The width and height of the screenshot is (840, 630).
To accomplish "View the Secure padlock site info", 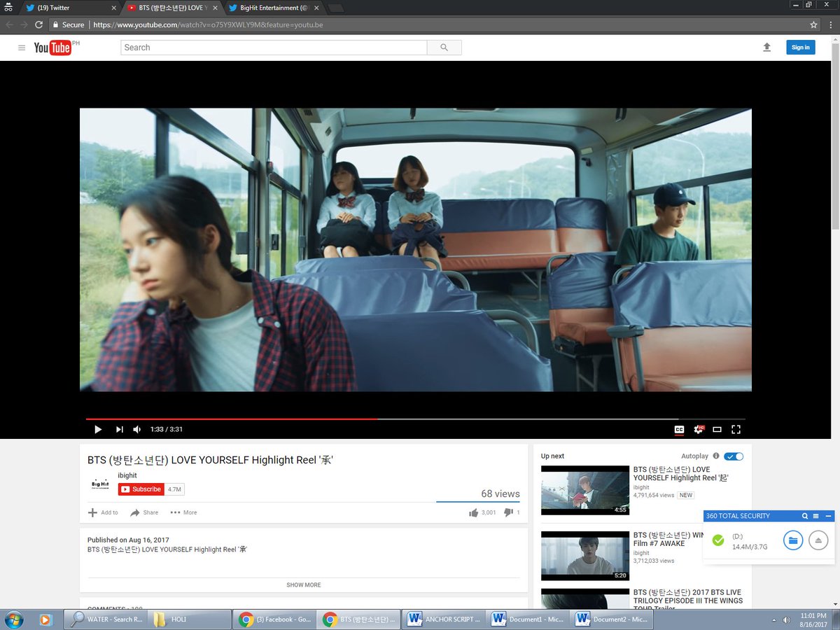I will [69, 24].
